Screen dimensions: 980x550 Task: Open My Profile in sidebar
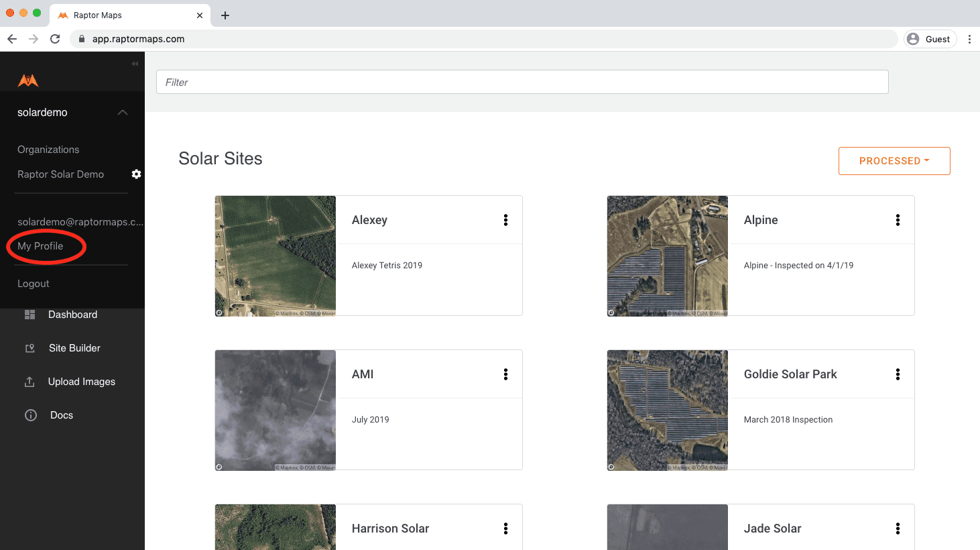pos(40,246)
